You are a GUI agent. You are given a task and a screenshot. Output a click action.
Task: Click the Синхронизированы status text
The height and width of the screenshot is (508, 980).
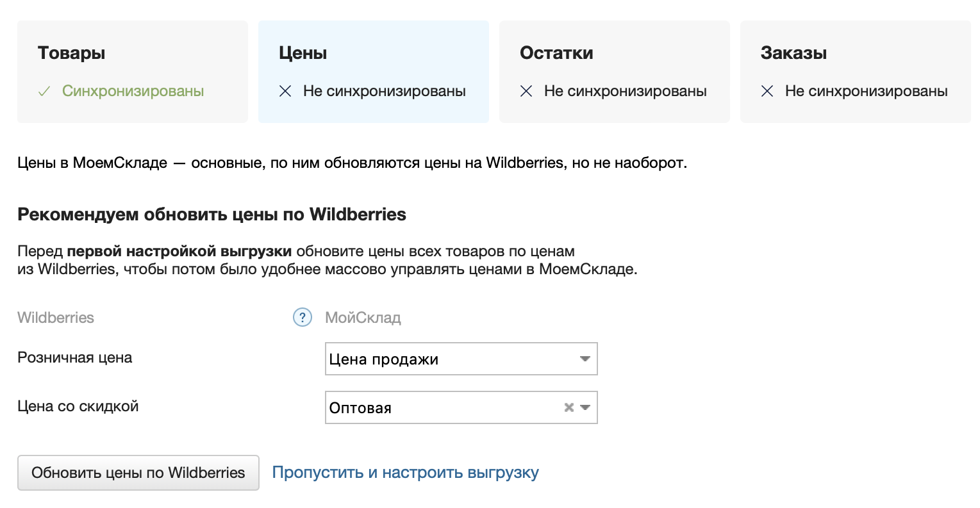click(x=133, y=92)
